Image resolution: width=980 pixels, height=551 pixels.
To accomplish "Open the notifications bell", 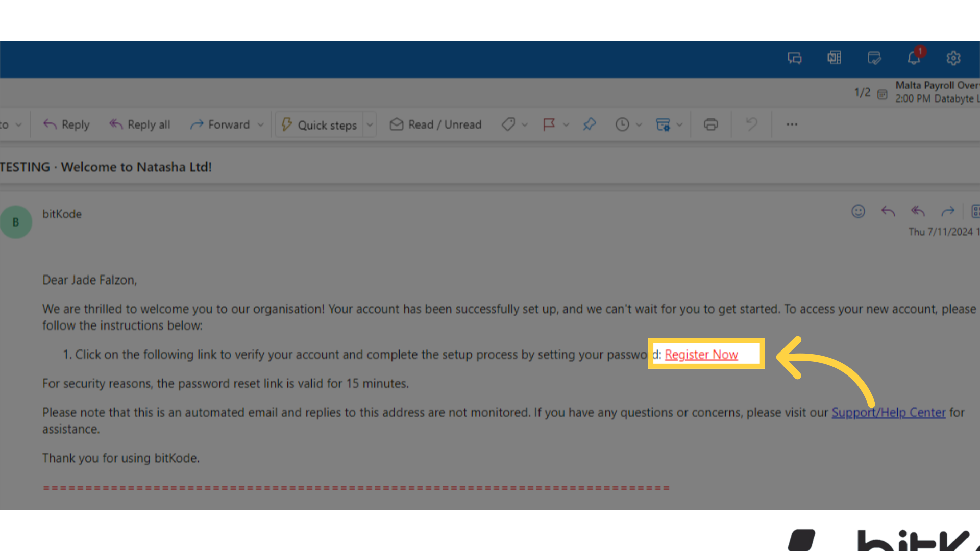I will 914,58.
